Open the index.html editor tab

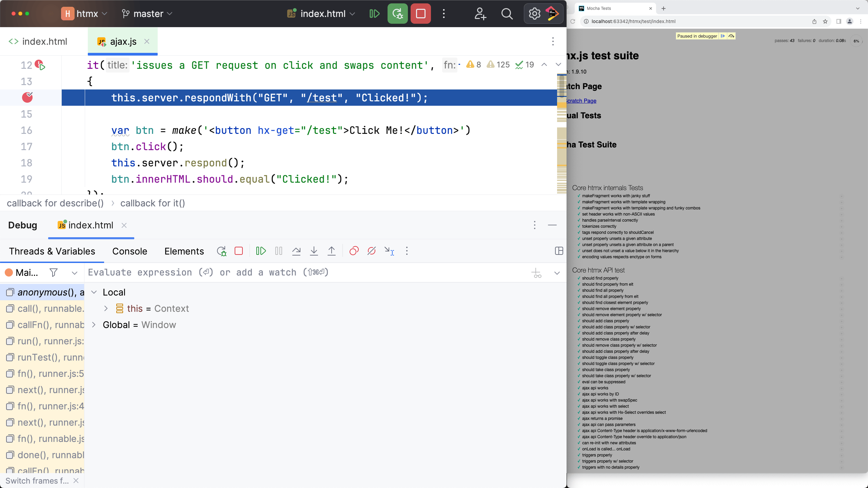point(45,41)
